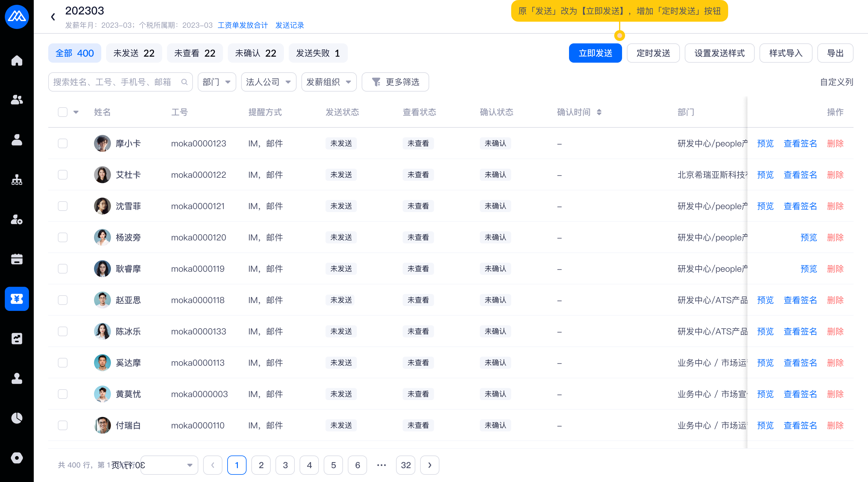Click the search magnifier icon
Image resolution: width=868 pixels, height=482 pixels.
[x=184, y=82]
